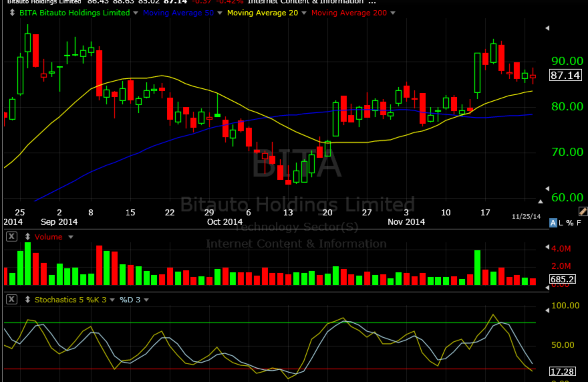Click the up-down arrows icon beside Volume
The width and height of the screenshot is (588, 382).
click(x=28, y=237)
